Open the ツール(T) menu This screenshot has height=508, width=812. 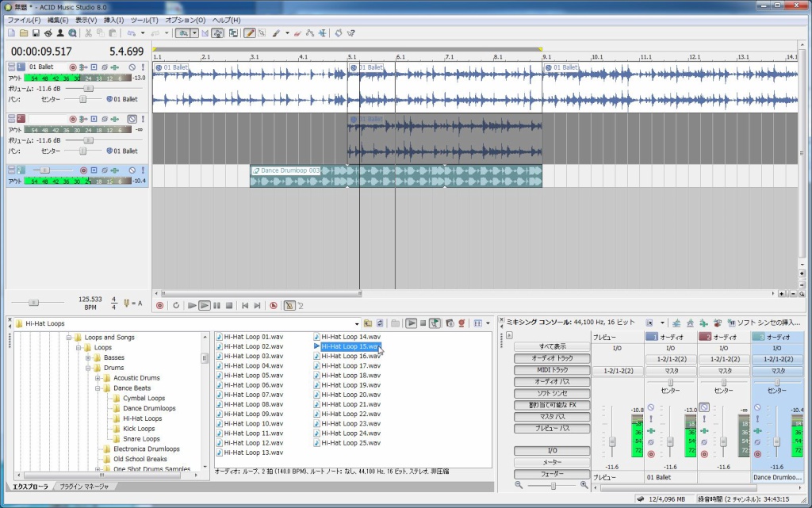(144, 20)
